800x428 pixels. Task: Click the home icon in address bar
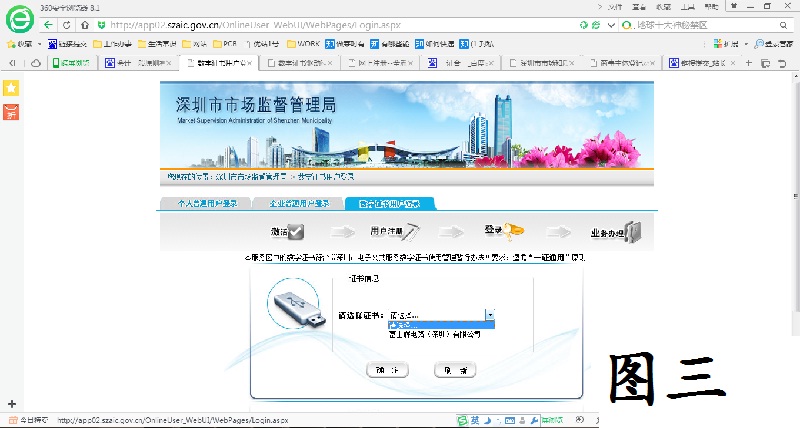pos(84,24)
